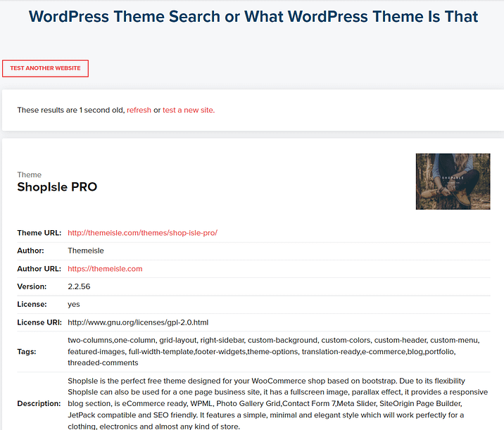This screenshot has width=504, height=430.
Task: Click the ShopIsle PRO theme thumbnail
Action: pyautogui.click(x=453, y=182)
